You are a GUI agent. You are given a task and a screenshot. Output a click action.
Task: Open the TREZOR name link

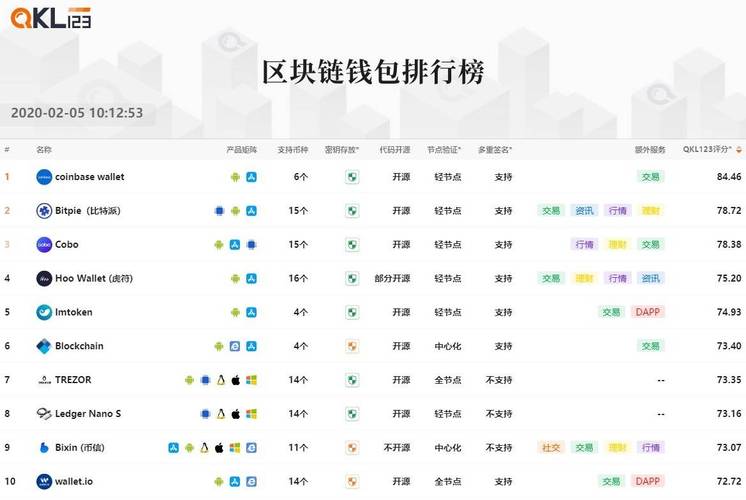[73, 380]
